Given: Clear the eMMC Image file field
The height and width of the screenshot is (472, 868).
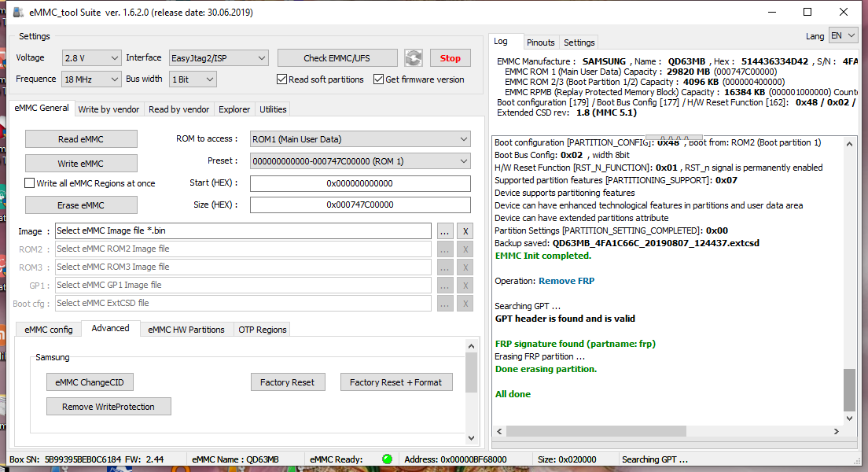Looking at the screenshot, I should pos(465,231).
